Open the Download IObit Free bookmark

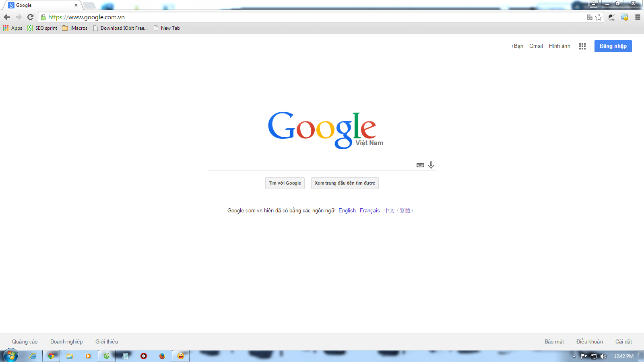point(121,28)
